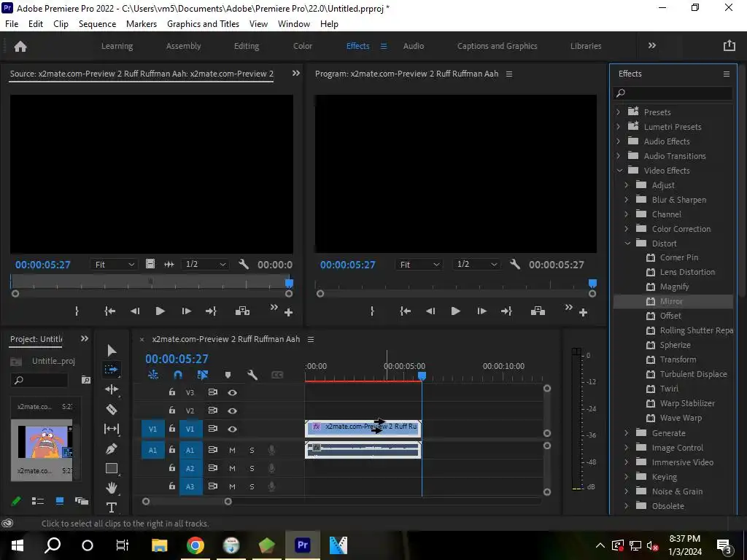Open the Source monitor wrench settings
The height and width of the screenshot is (560, 747).
pos(244,264)
